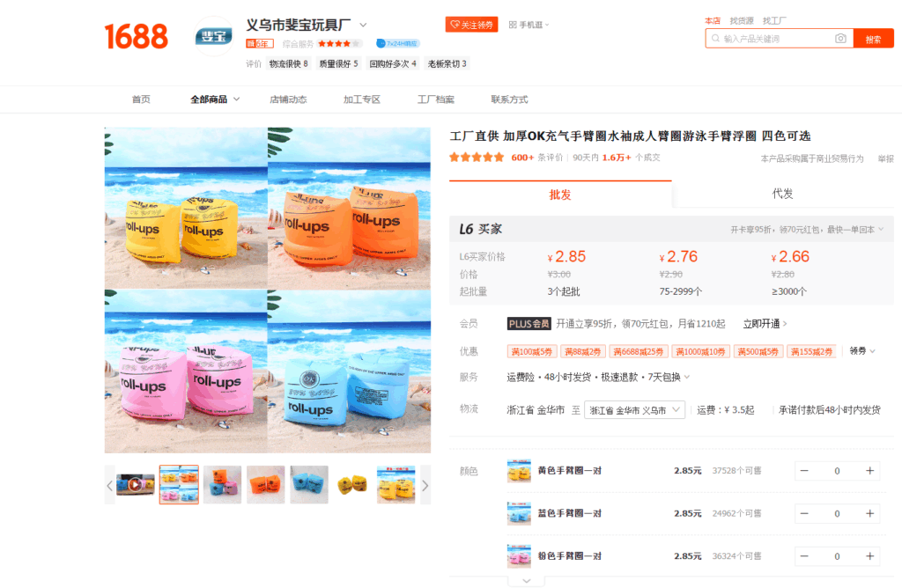Click the 老板亲切 3 review tag
The width and height of the screenshot is (902, 588).
click(447, 63)
